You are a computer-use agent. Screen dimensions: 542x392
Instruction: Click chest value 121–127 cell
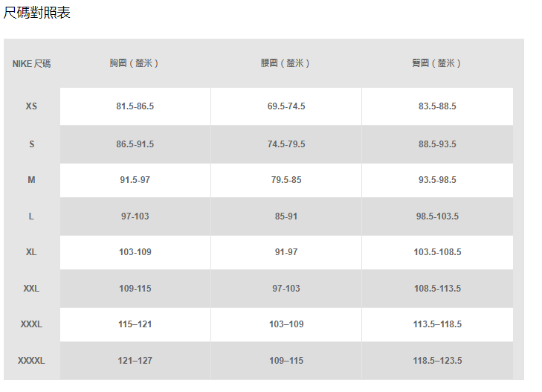pyautogui.click(x=135, y=361)
